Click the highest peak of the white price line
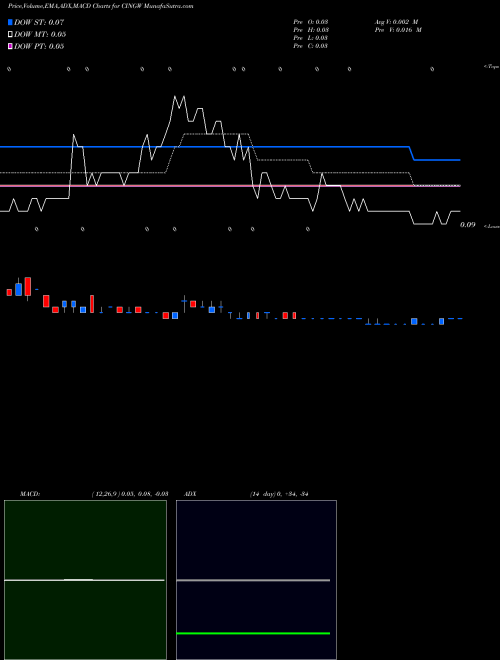Image resolution: width=500 pixels, height=660 pixels. point(175,97)
